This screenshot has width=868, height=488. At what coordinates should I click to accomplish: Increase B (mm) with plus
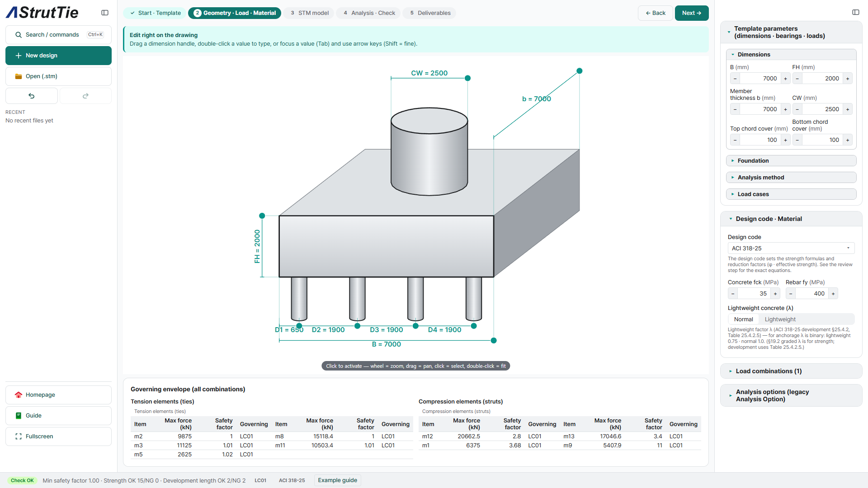[x=786, y=79]
